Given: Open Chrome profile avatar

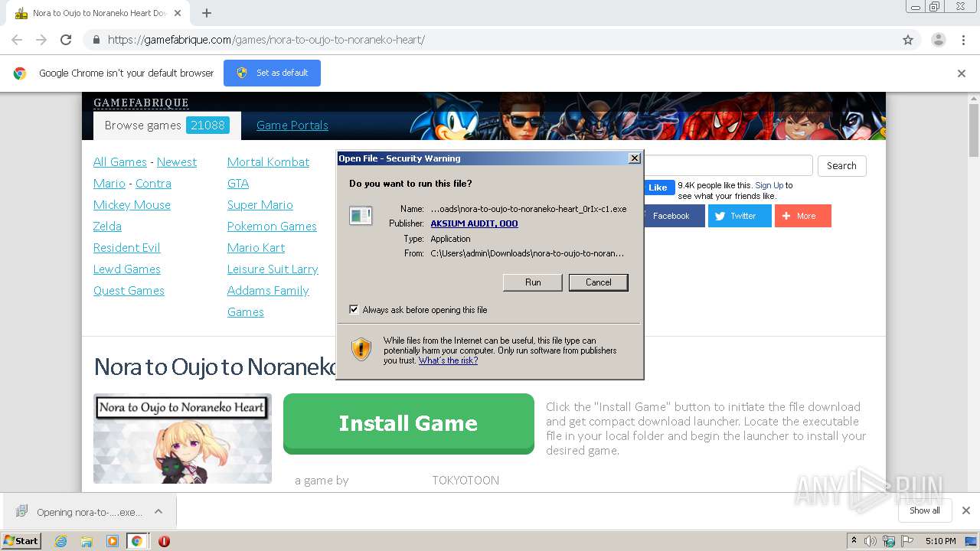Looking at the screenshot, I should click(x=938, y=40).
